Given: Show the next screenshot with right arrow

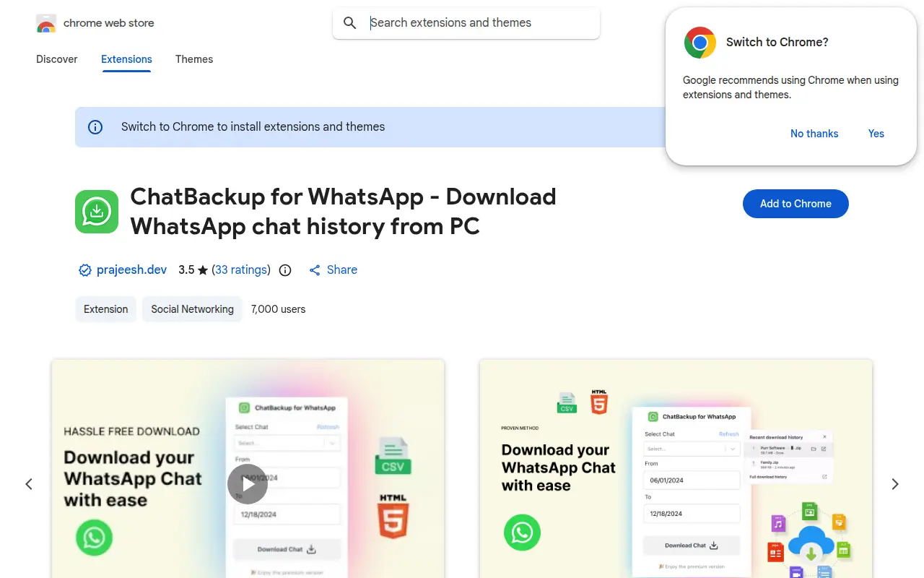Looking at the screenshot, I should pos(895,484).
